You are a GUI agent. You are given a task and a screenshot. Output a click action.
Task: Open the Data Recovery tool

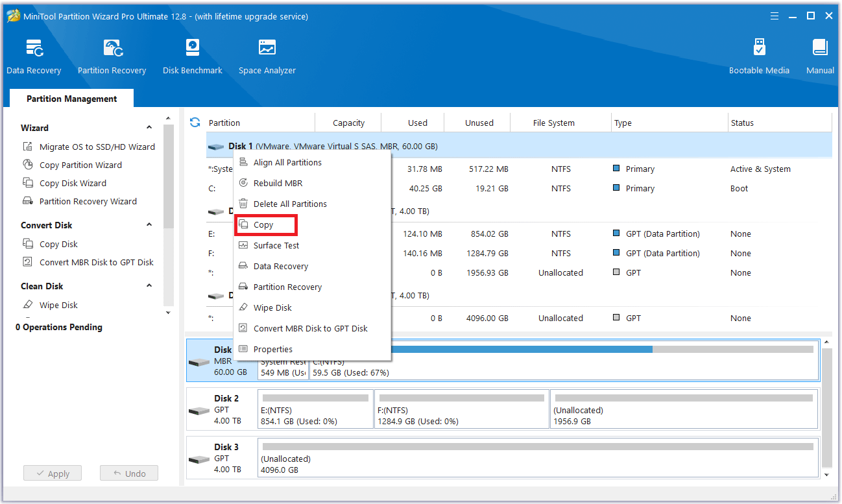click(34, 57)
